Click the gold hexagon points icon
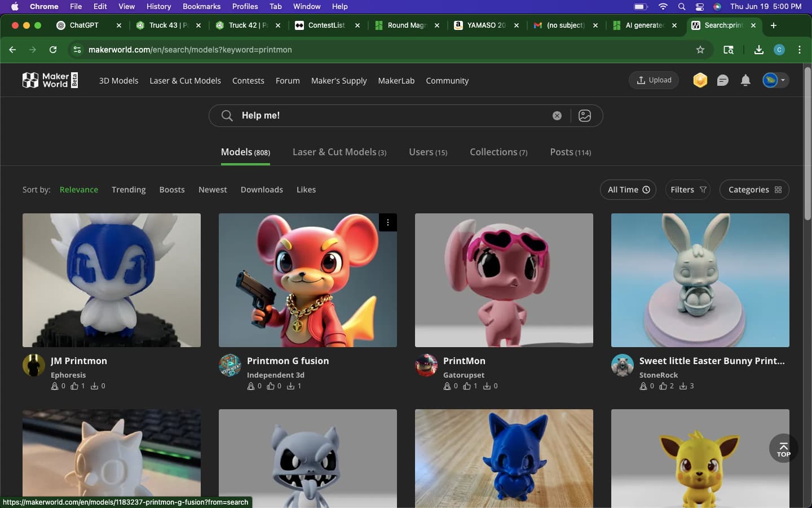This screenshot has width=812, height=508. [x=700, y=80]
